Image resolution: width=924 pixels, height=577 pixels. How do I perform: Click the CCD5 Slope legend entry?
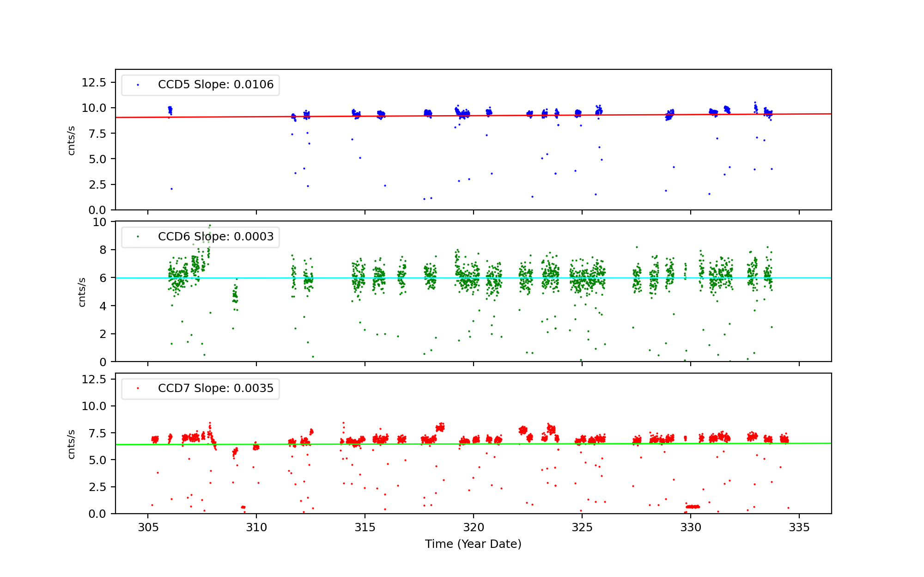coord(215,85)
